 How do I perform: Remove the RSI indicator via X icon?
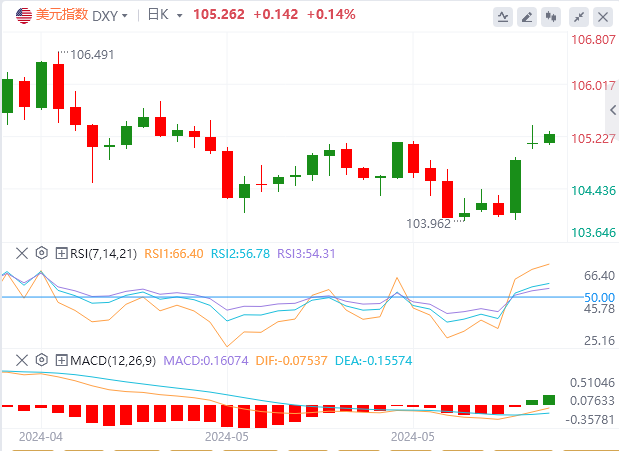click(22, 253)
